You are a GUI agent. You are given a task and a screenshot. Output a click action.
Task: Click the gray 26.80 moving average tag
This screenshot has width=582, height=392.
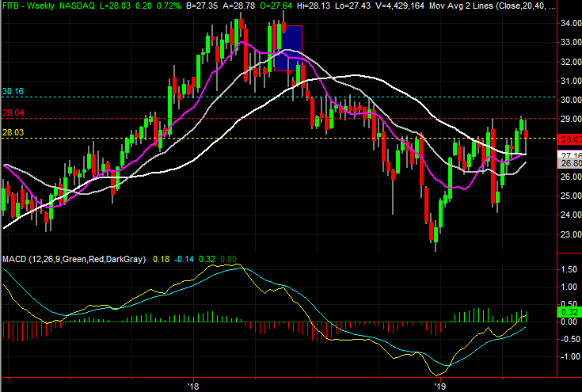tap(570, 163)
